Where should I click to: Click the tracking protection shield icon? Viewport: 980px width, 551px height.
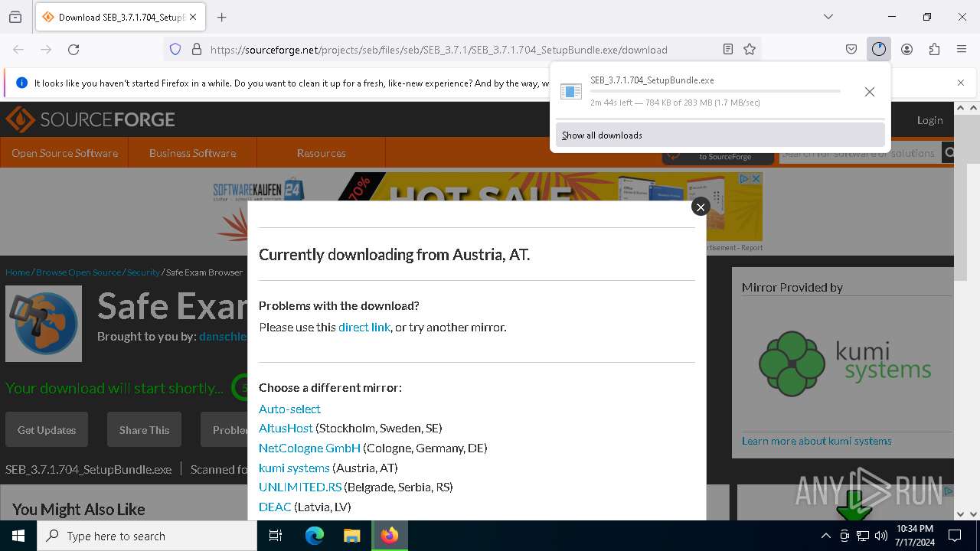[175, 49]
